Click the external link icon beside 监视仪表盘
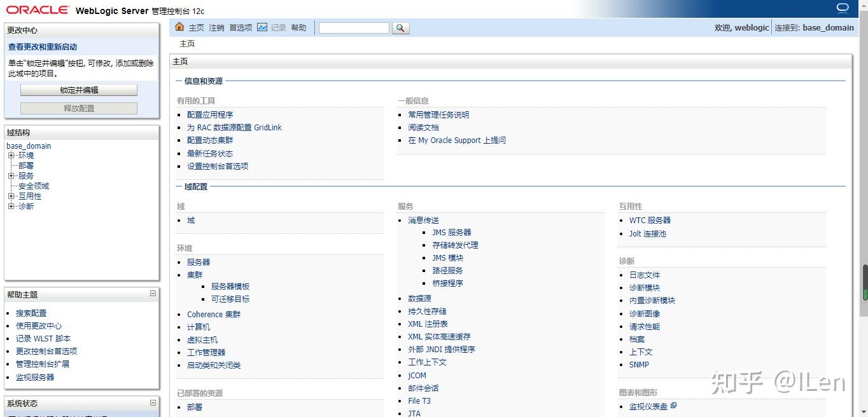868x417 pixels. [x=674, y=406]
